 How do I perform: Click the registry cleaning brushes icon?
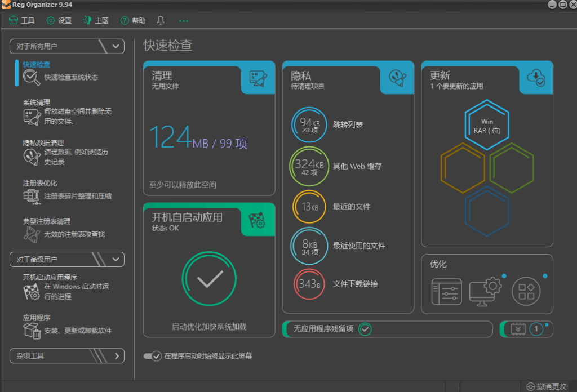point(32,235)
